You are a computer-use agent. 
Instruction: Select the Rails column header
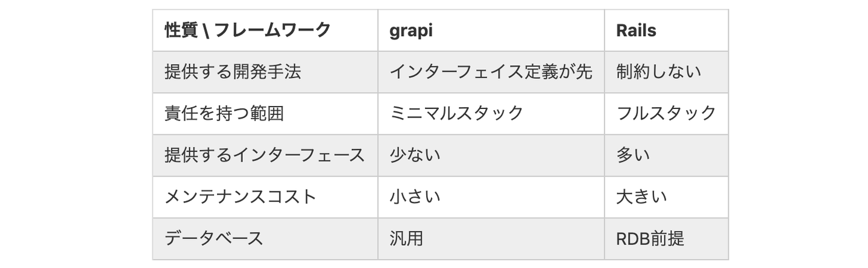(636, 30)
